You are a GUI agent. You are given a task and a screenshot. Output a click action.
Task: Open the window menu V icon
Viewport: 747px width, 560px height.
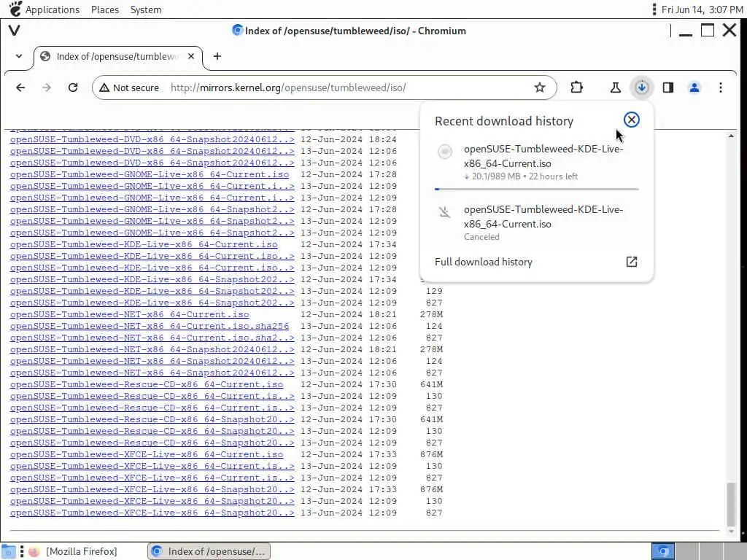tap(15, 31)
